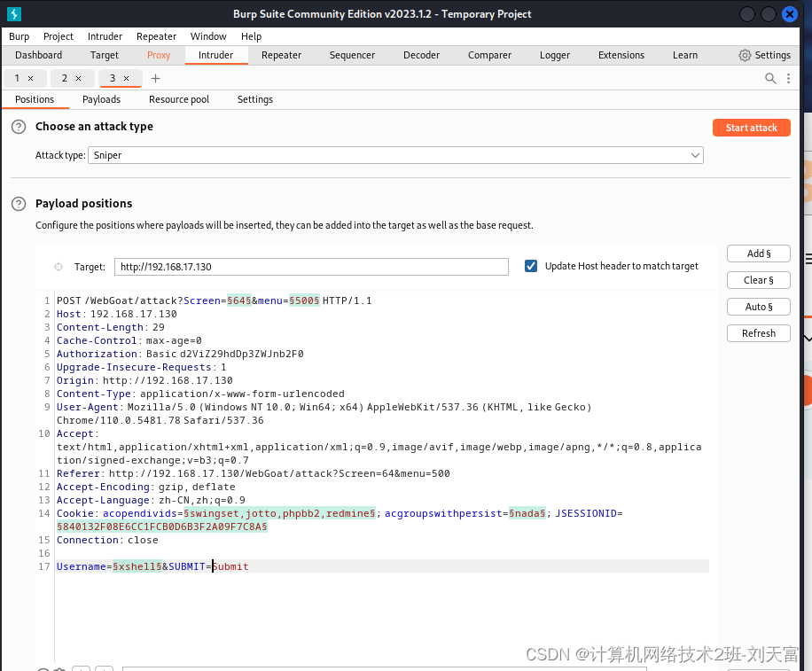Open the Project menu
This screenshot has height=671, width=812.
[x=58, y=36]
